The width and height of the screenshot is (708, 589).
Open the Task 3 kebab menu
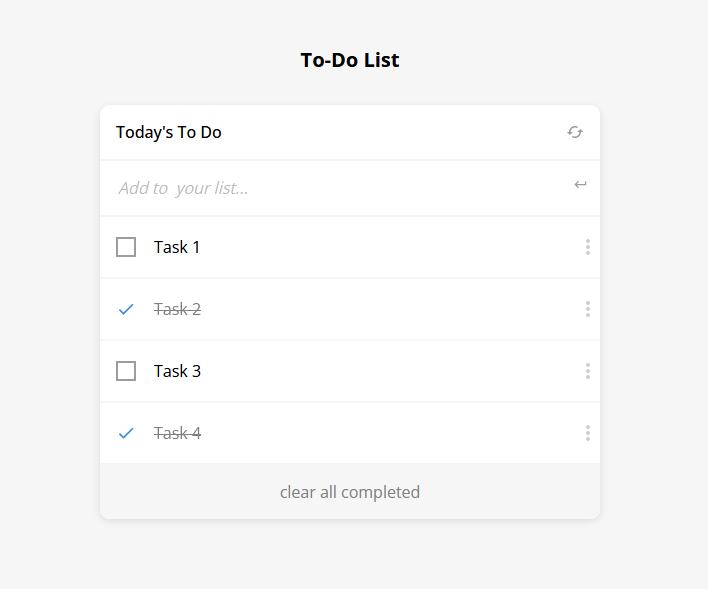point(587,371)
